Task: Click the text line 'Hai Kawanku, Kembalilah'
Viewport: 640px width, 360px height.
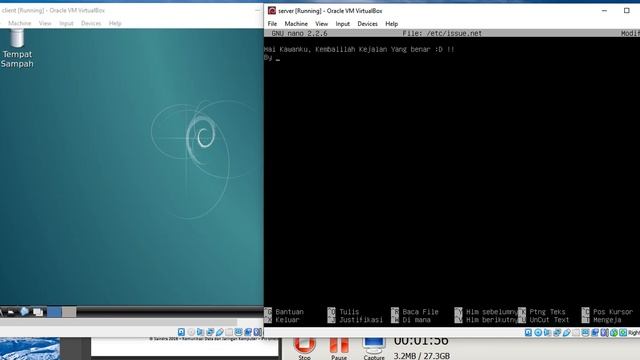Action: [x=359, y=49]
